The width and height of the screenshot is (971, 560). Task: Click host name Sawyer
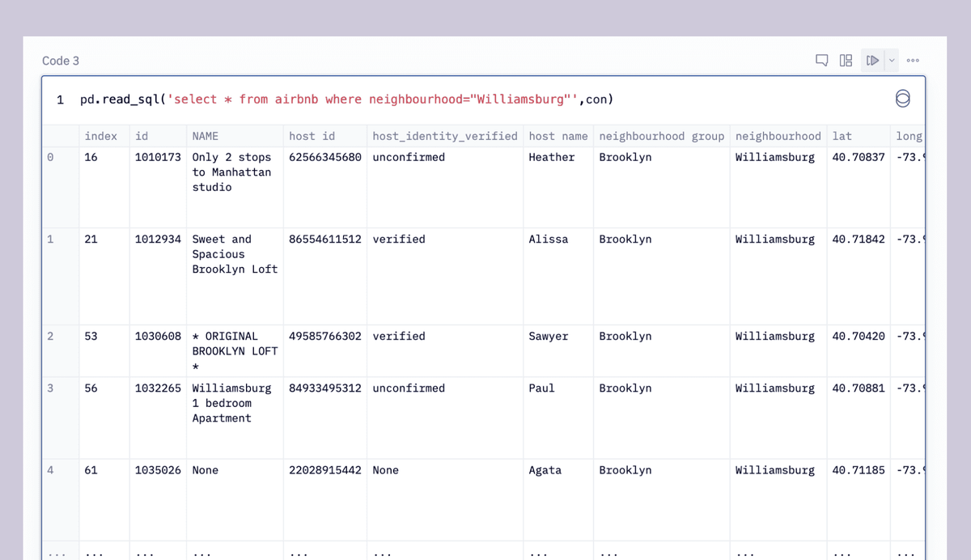549,336
